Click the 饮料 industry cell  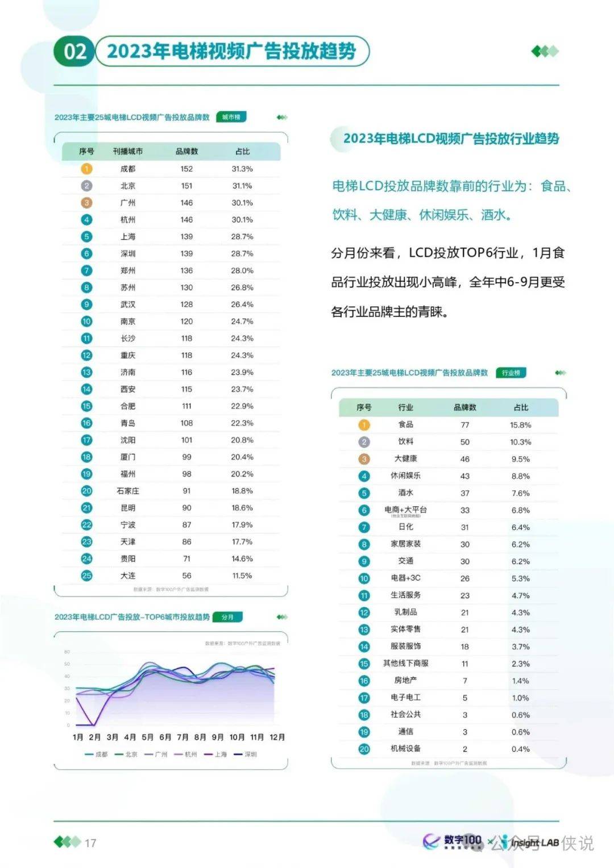406,441
